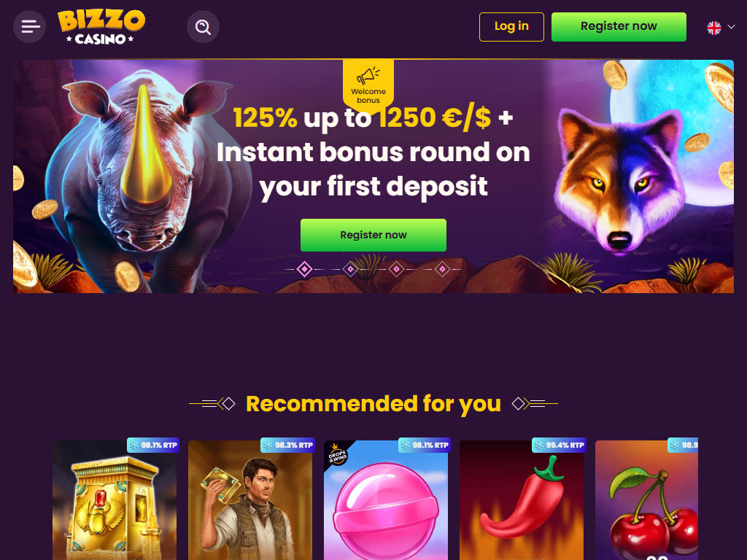747x560 pixels.
Task: Expand the language dropdown chevron
Action: pyautogui.click(x=731, y=27)
